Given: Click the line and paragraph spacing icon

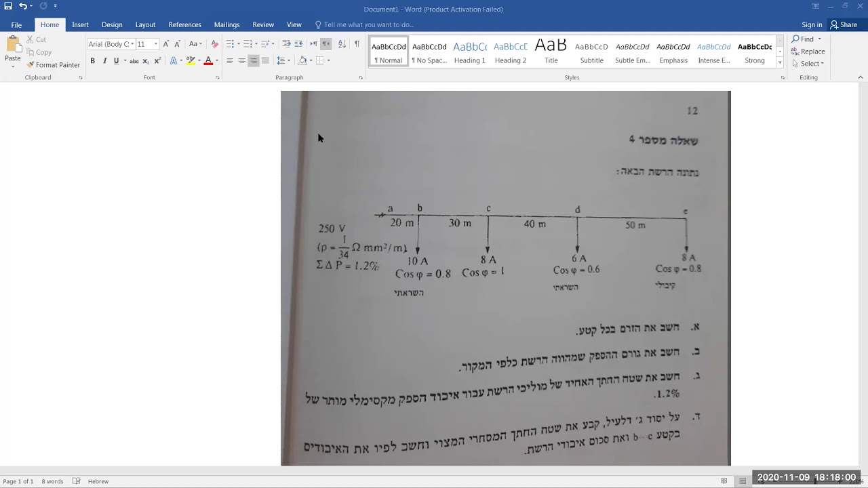Looking at the screenshot, I should point(281,61).
